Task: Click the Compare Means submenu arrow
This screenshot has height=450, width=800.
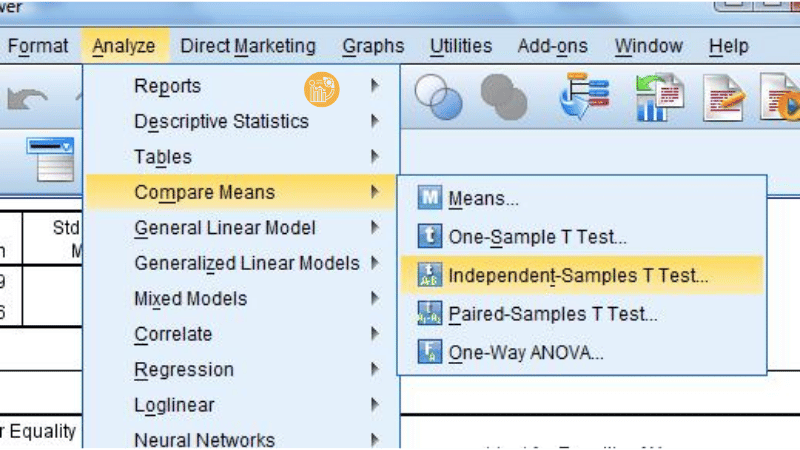Action: click(x=375, y=192)
